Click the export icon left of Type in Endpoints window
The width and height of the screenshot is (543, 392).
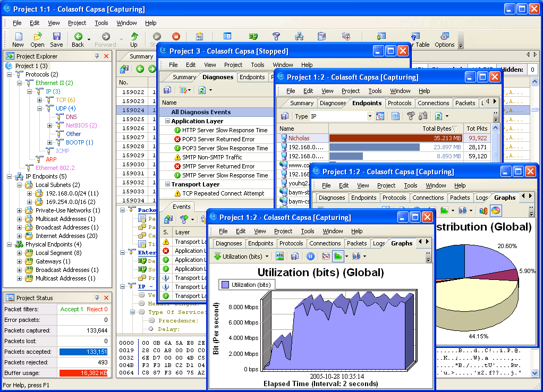(x=285, y=116)
